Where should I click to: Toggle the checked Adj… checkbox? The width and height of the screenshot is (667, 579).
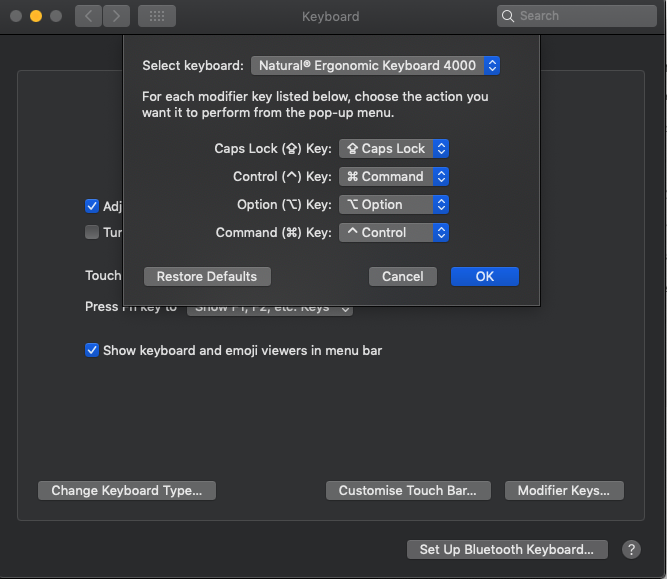(92, 206)
